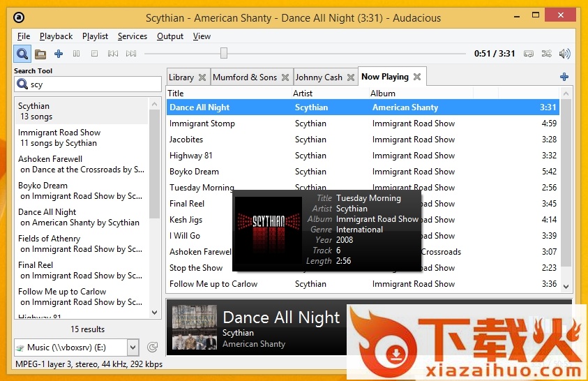Open the Playback menu

pos(56,36)
